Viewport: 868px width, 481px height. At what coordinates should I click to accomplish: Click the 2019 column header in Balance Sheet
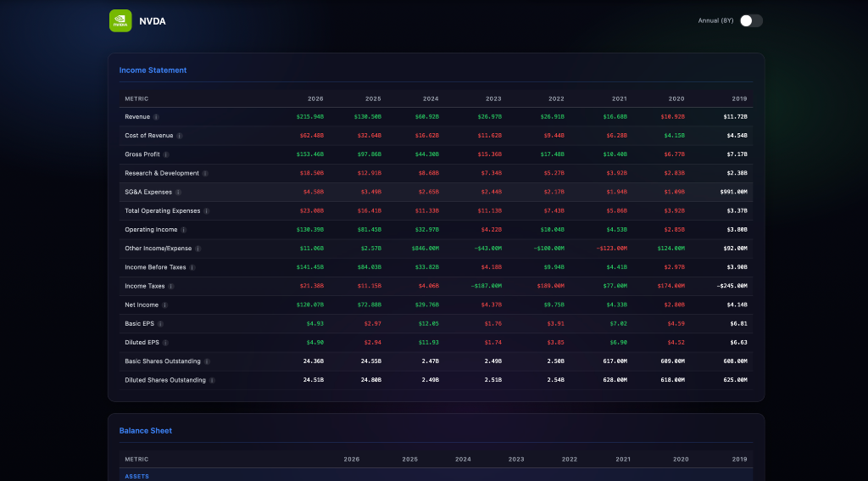pyautogui.click(x=739, y=460)
